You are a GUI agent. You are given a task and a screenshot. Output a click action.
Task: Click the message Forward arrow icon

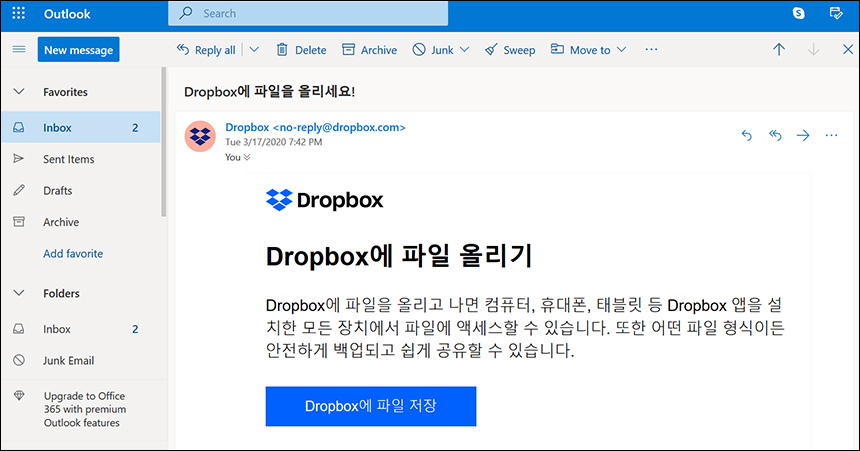[x=803, y=135]
